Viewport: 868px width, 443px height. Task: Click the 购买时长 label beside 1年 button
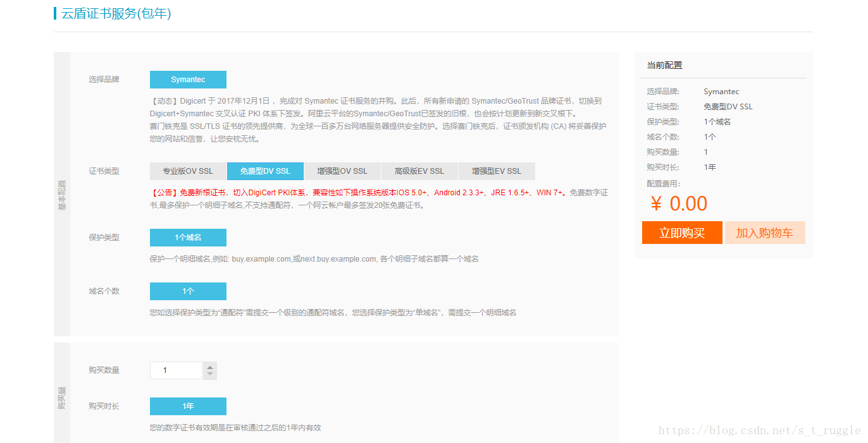[x=104, y=406]
